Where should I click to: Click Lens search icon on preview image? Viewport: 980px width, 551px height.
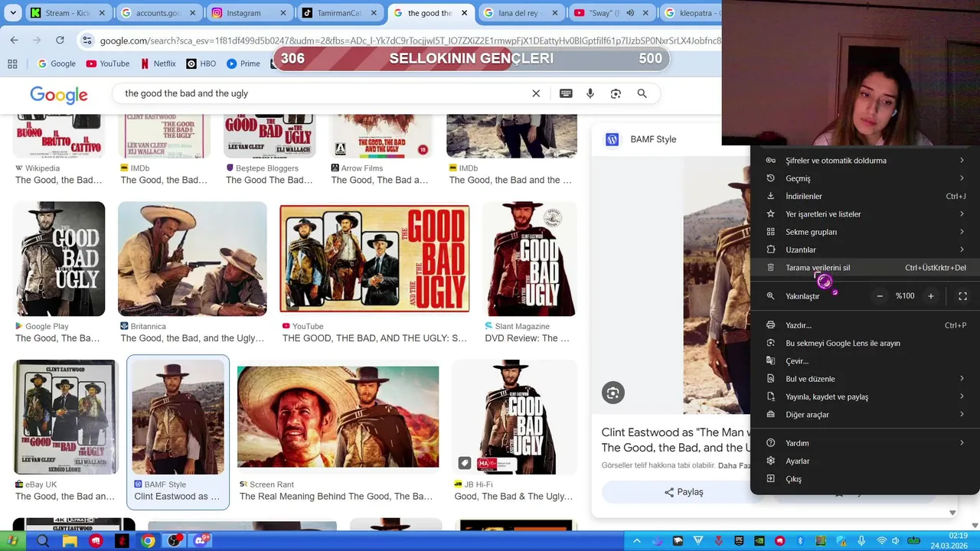pyautogui.click(x=613, y=393)
